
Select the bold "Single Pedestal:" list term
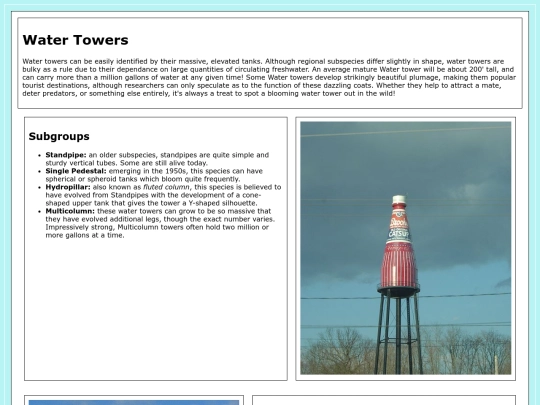(x=76, y=171)
